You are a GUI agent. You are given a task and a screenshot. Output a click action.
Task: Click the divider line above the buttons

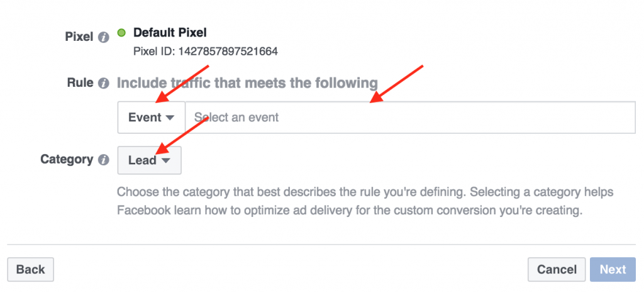(322, 244)
